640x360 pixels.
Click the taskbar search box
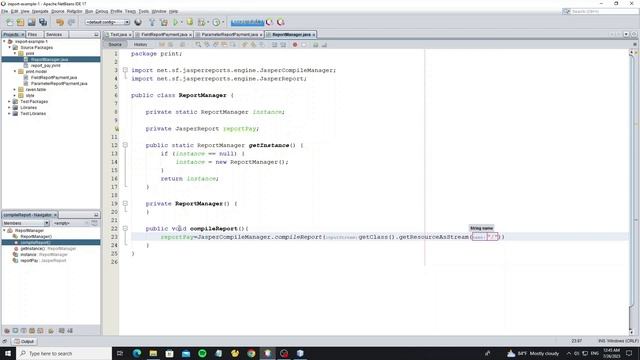[x=64, y=353]
